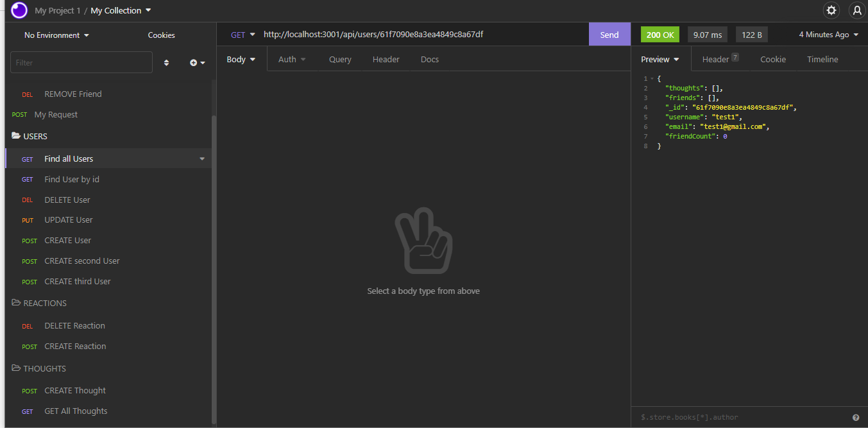Open the Find all Users request menu arrow

(x=202, y=158)
